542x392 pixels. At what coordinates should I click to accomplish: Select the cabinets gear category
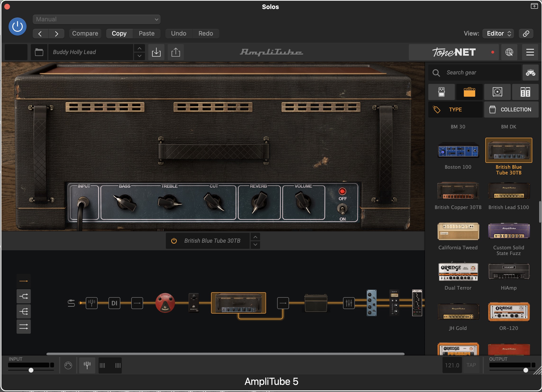(497, 92)
